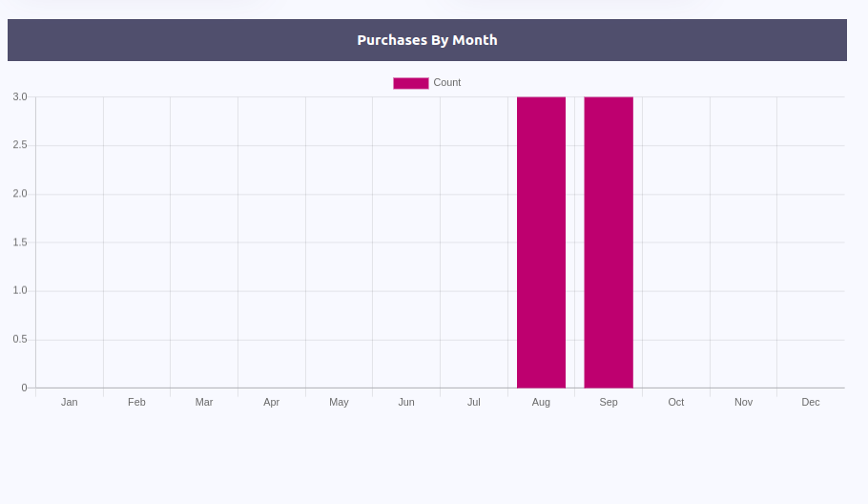The height and width of the screenshot is (504, 868).
Task: Click the Jul label on x-axis
Action: coord(474,402)
